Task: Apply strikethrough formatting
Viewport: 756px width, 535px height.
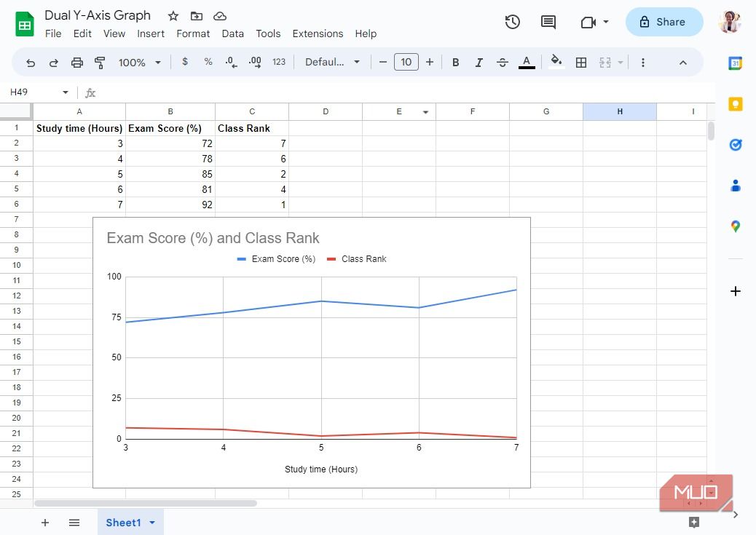Action: coord(503,62)
